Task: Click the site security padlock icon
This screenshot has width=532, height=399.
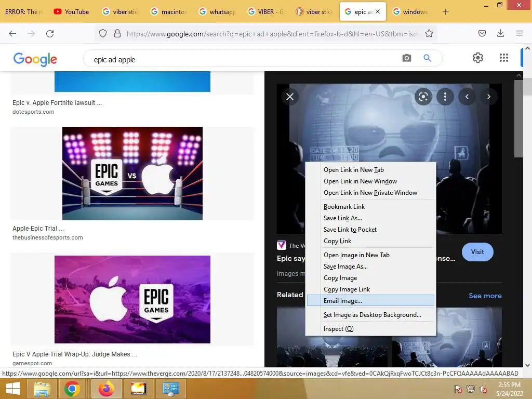Action: coord(117,33)
